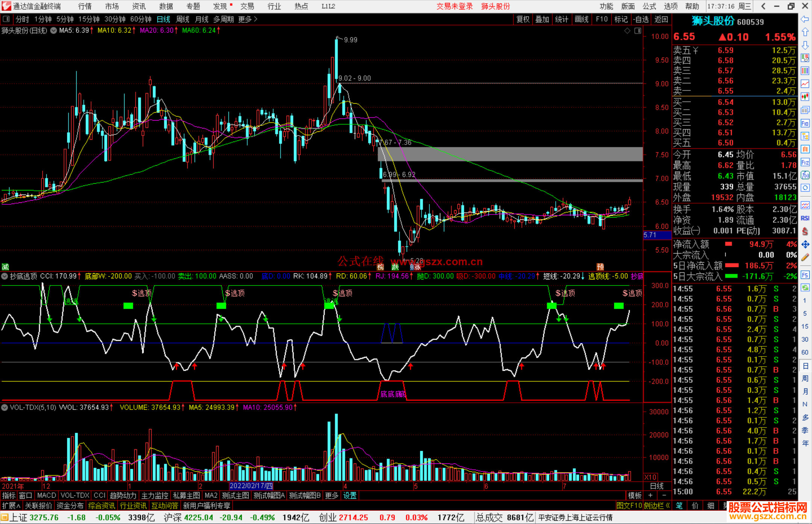Click the Tongdaxin red logo icon
The height and width of the screenshot is (524, 812).
click(6, 6)
